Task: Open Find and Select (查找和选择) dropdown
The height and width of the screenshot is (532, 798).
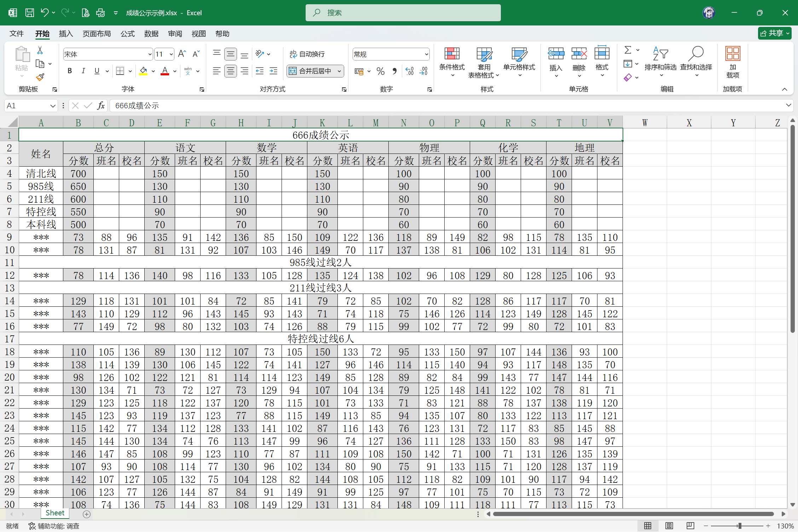Action: coord(696,62)
